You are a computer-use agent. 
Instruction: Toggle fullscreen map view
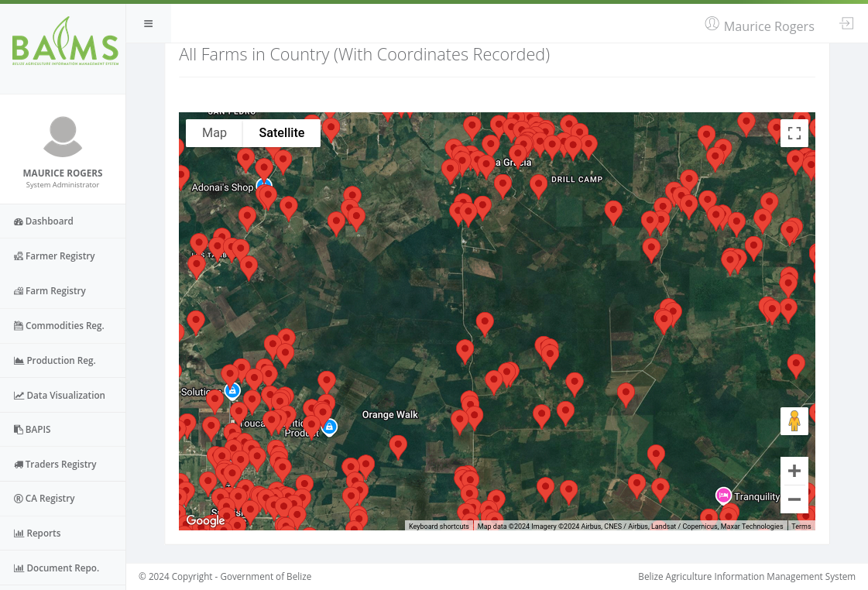(x=794, y=133)
